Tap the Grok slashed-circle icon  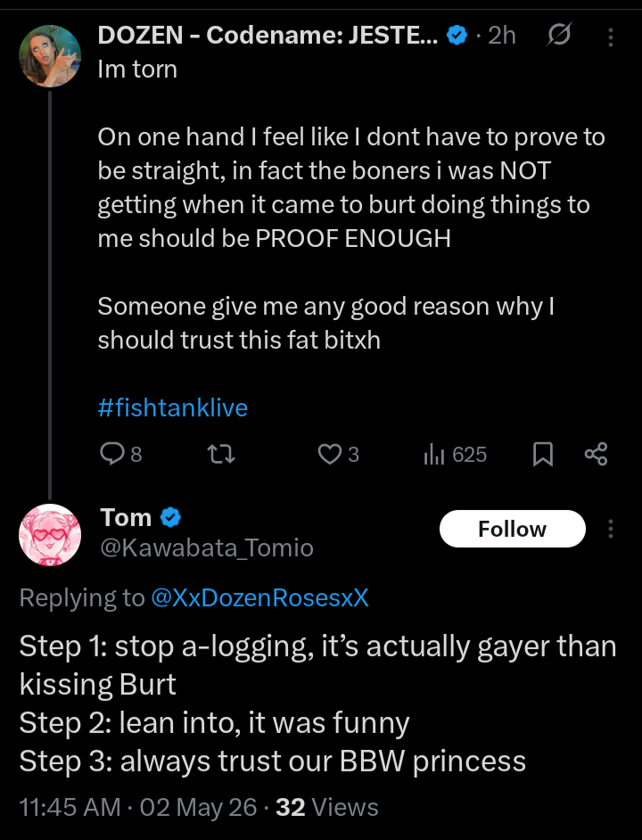(559, 36)
